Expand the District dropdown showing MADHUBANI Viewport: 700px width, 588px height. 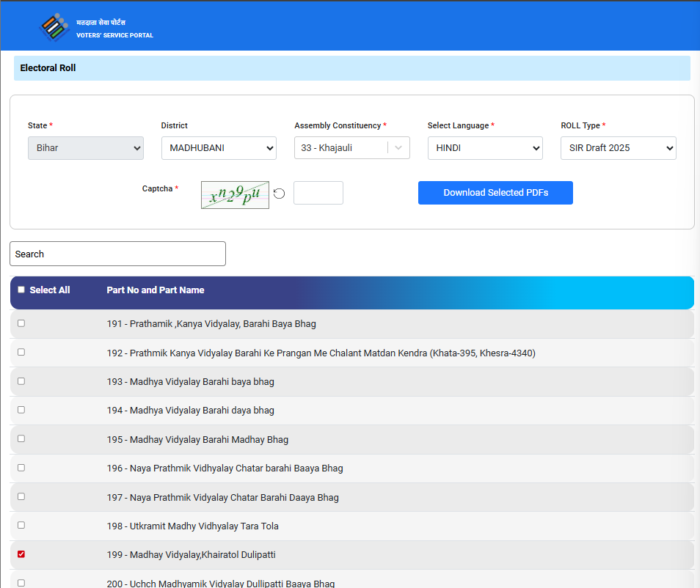click(x=219, y=148)
